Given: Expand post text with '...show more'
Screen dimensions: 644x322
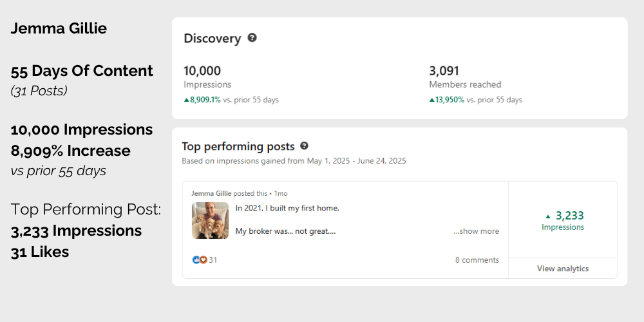Looking at the screenshot, I should coord(477,231).
